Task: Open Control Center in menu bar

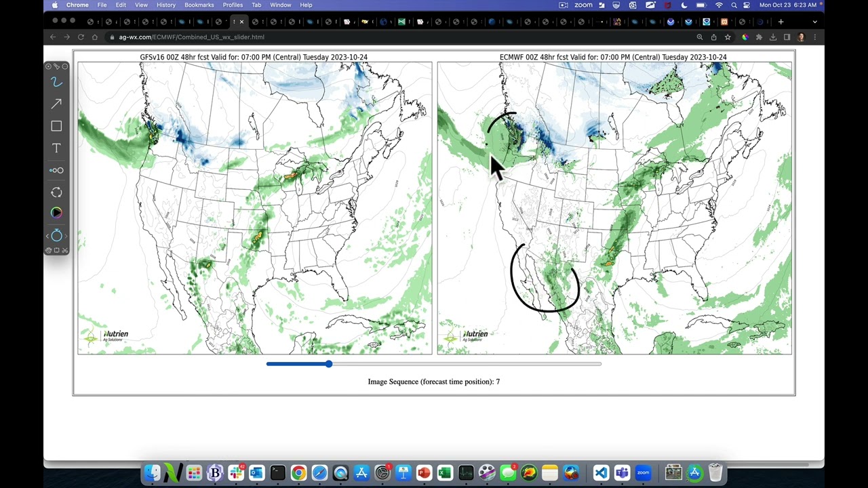Action: (x=747, y=5)
